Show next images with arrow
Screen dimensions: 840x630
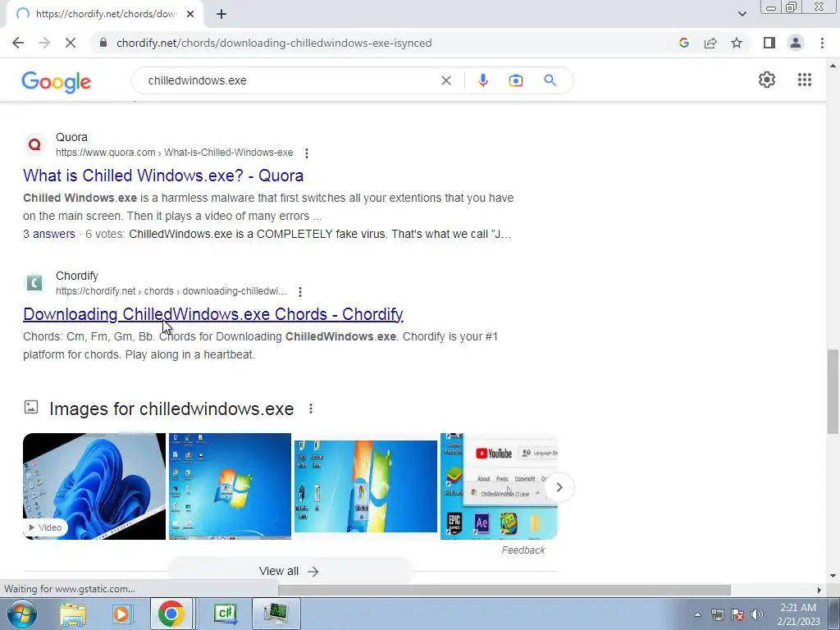click(x=559, y=487)
